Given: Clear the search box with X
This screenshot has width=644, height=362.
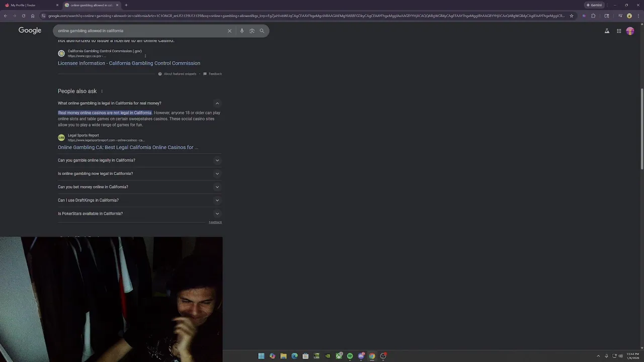Looking at the screenshot, I should (229, 31).
